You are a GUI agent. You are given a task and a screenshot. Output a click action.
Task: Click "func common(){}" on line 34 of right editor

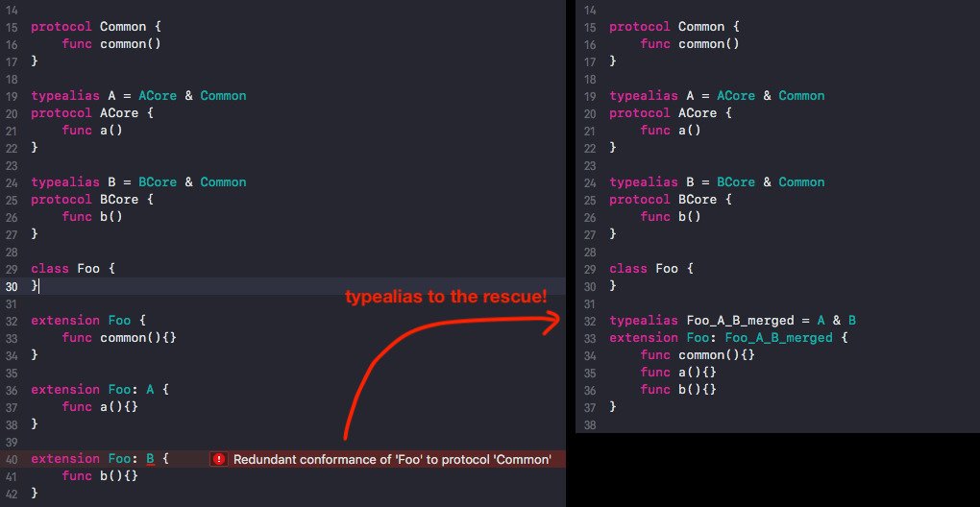(698, 355)
